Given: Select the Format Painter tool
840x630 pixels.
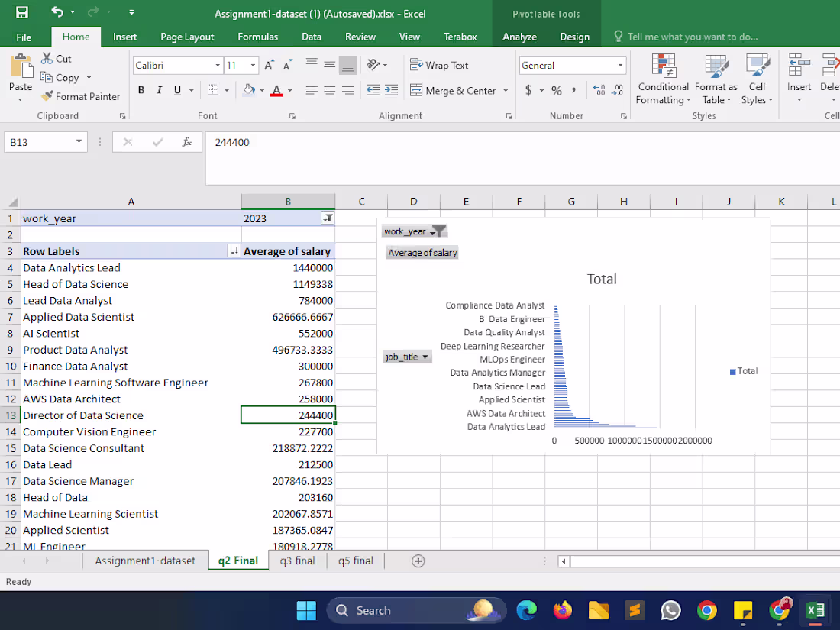Looking at the screenshot, I should [80, 96].
